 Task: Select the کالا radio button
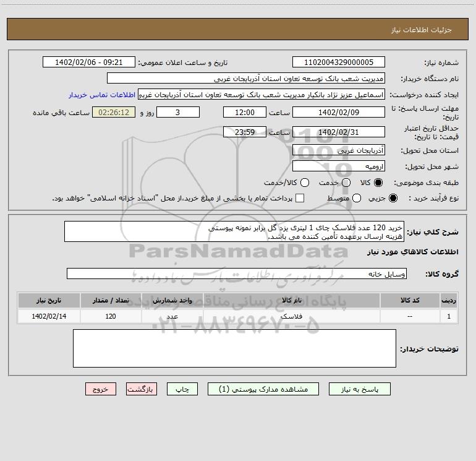pos(378,183)
